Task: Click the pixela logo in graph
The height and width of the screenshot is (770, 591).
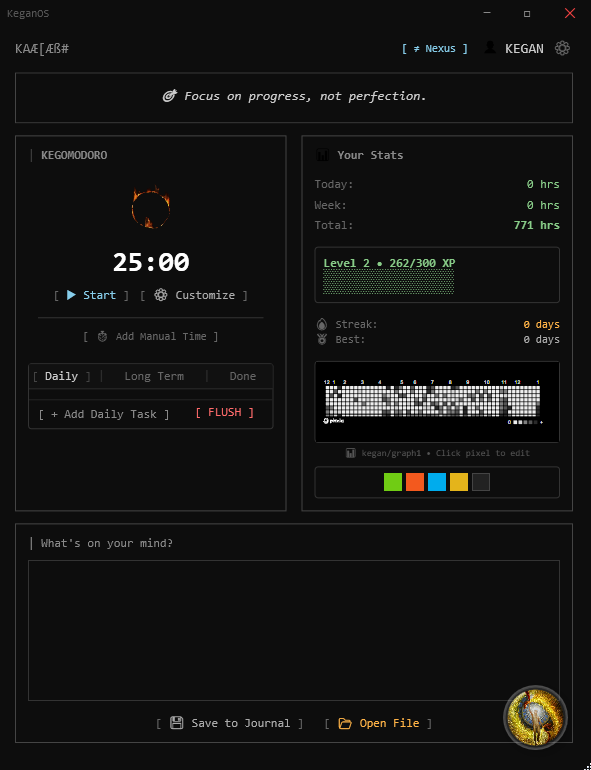Action: (334, 421)
